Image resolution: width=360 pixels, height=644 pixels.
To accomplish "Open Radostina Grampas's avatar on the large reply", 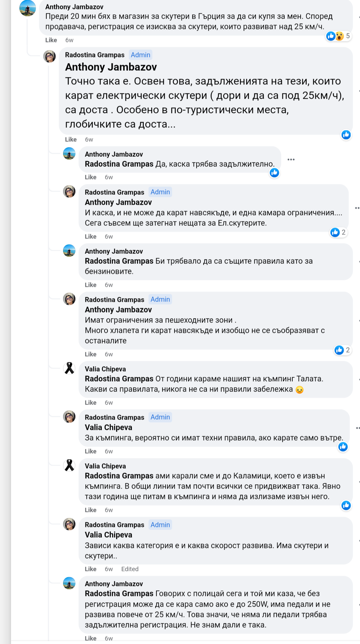I will [x=50, y=56].
